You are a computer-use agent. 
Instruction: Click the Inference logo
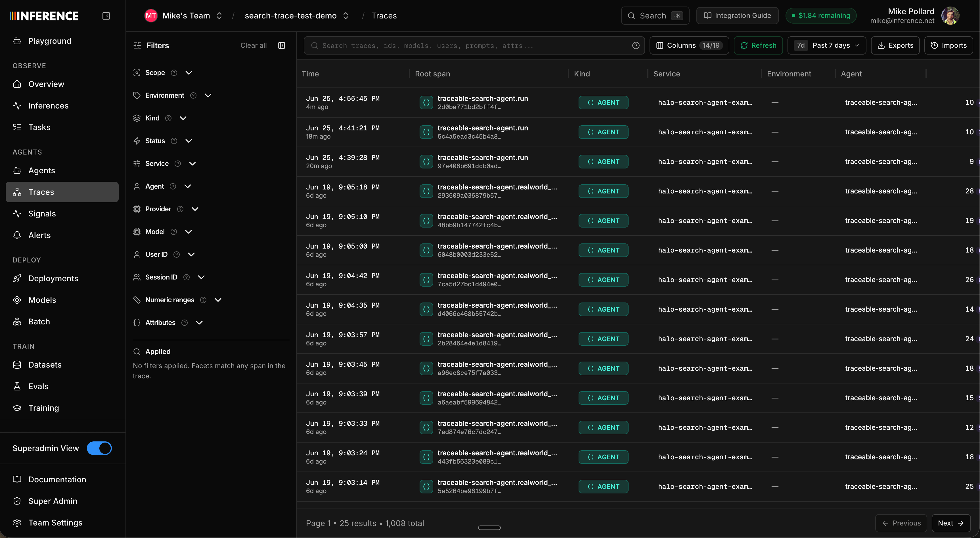click(x=45, y=16)
